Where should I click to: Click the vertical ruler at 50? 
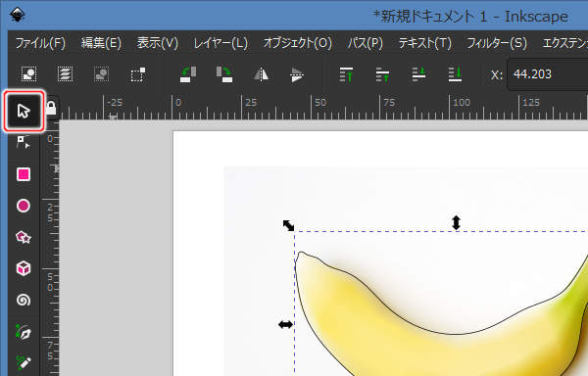[50, 282]
